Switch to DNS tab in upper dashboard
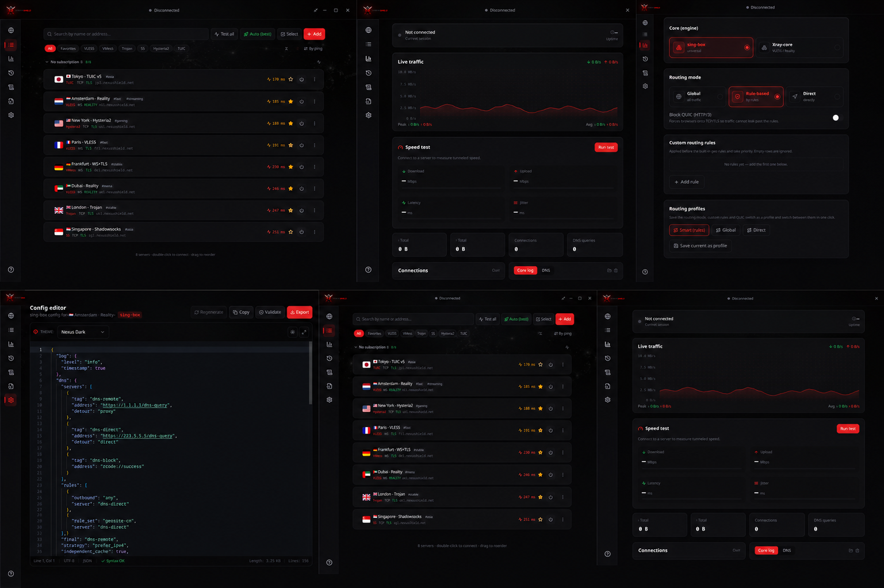This screenshot has width=884, height=588. [x=546, y=270]
